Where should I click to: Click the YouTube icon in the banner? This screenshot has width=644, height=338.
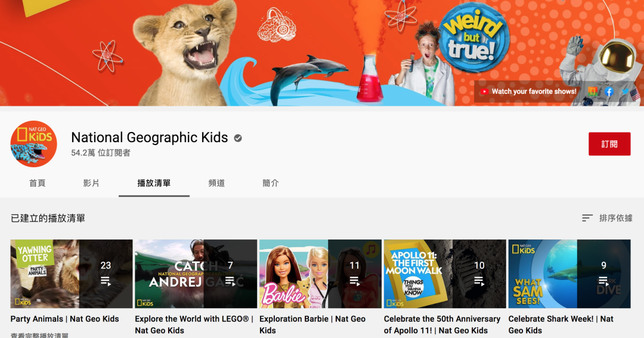[x=484, y=92]
